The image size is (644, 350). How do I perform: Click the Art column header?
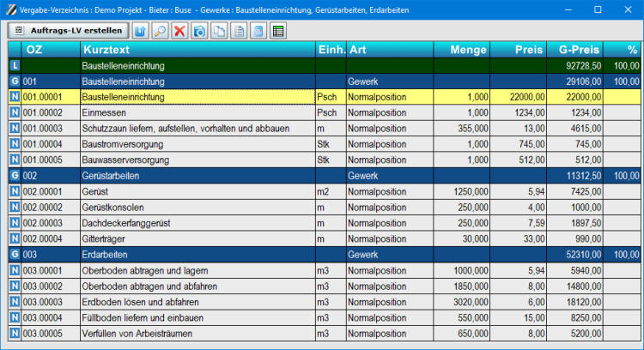[x=390, y=50]
